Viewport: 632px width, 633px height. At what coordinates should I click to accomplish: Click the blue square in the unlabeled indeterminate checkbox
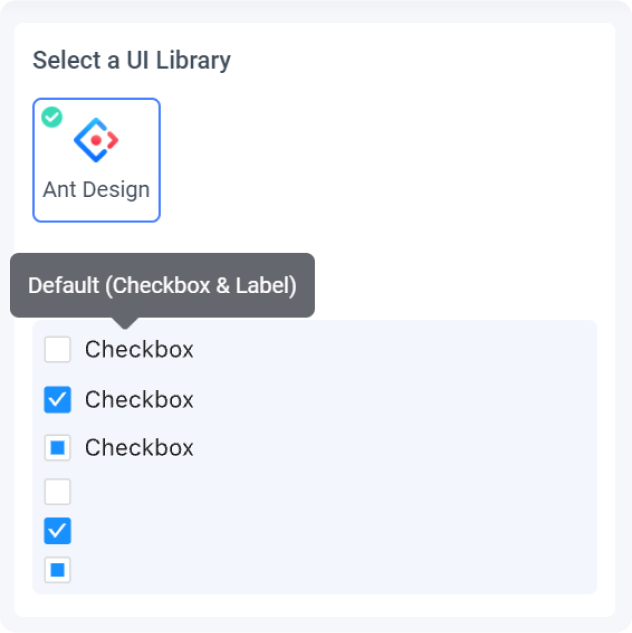(57, 570)
